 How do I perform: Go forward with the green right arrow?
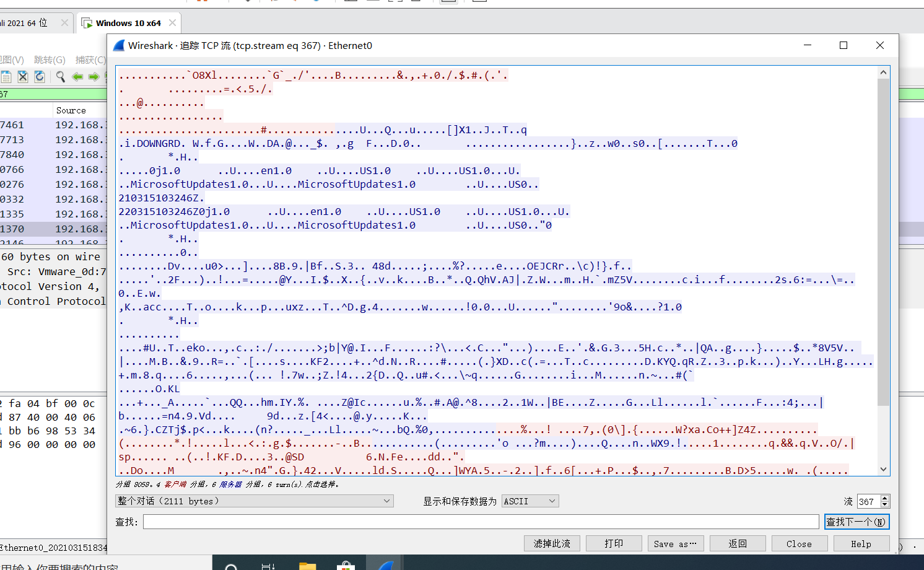click(94, 77)
